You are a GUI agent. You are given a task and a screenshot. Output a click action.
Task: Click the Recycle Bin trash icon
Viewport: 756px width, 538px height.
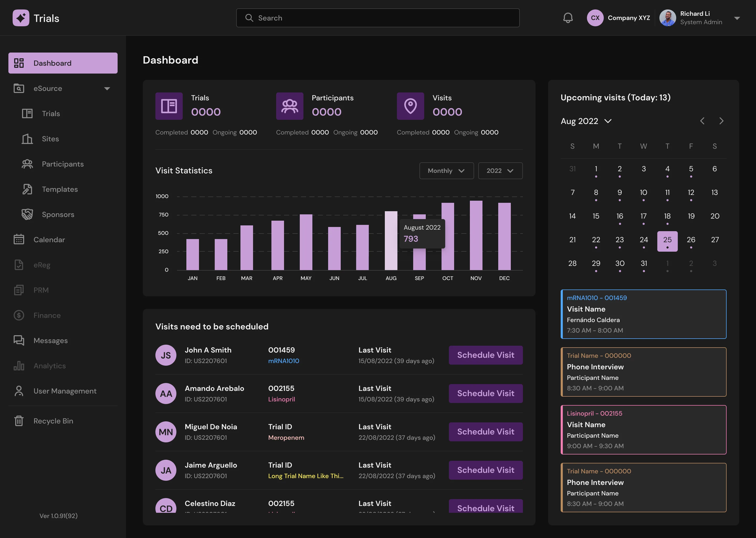tap(19, 421)
